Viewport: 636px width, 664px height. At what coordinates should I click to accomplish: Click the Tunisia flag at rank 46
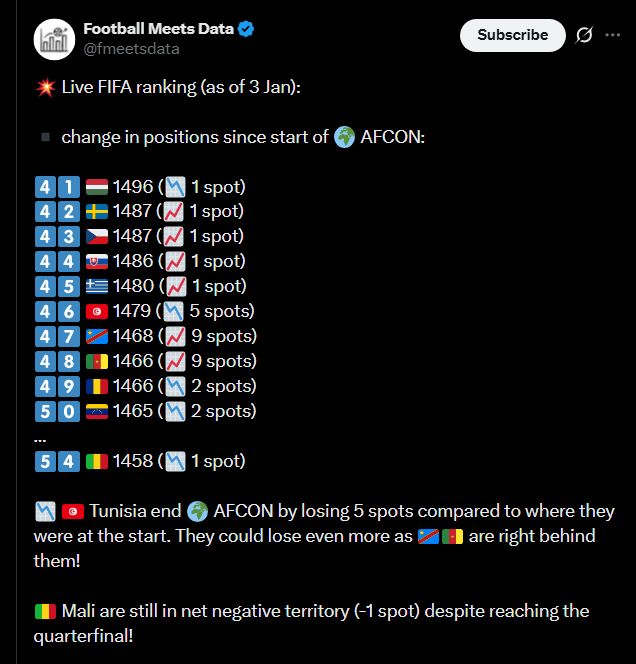(x=97, y=312)
